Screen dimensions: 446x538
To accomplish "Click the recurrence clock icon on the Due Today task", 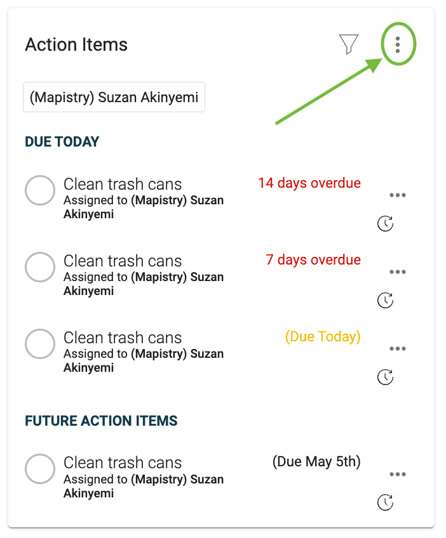I will [385, 377].
